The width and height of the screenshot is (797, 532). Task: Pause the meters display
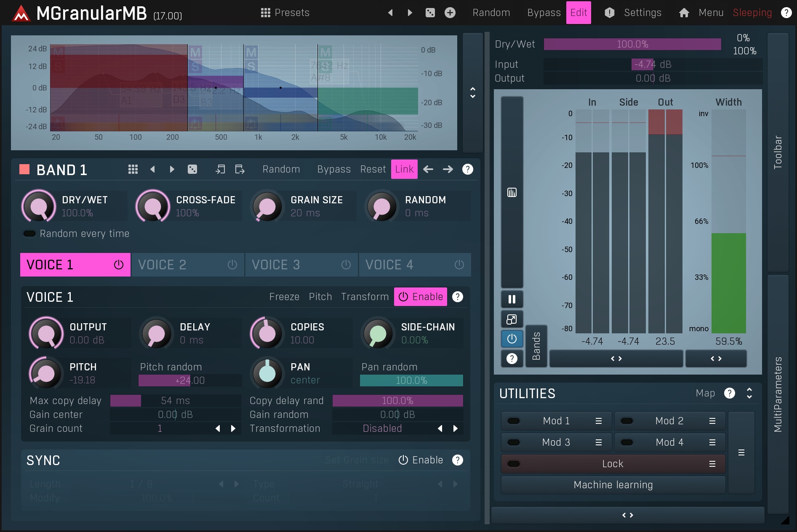pos(512,299)
